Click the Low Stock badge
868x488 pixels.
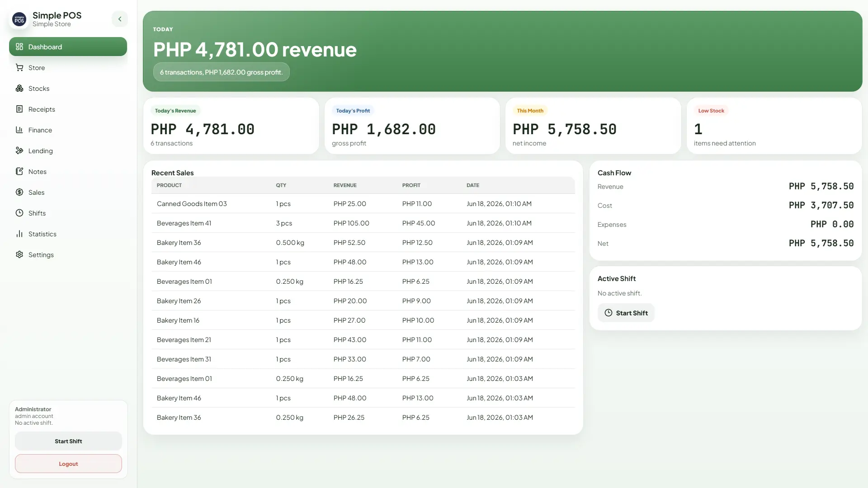(x=711, y=111)
